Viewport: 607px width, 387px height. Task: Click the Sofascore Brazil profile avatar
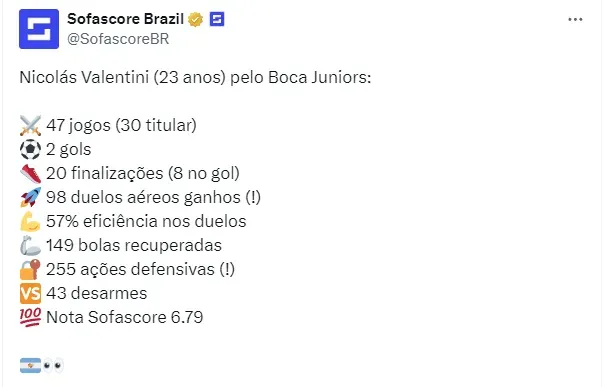click(39, 29)
